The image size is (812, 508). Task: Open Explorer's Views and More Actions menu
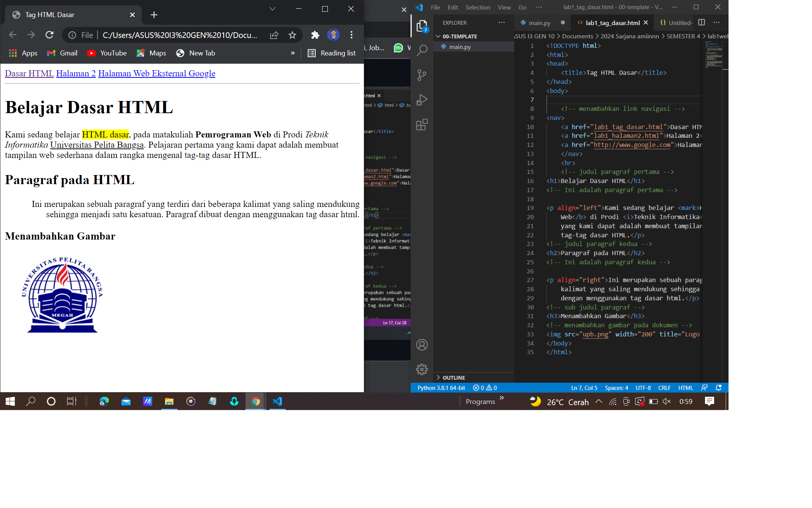pyautogui.click(x=502, y=22)
